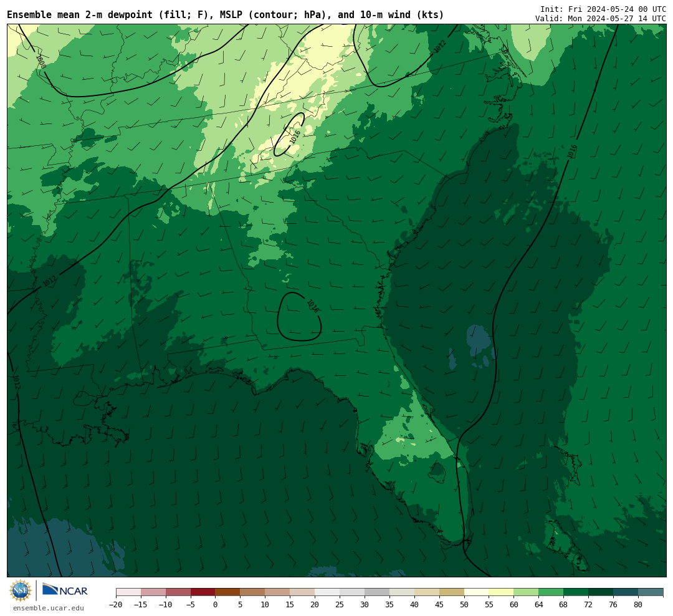
Task: Click the 80 colorbar tick label
Action: pyautogui.click(x=638, y=605)
